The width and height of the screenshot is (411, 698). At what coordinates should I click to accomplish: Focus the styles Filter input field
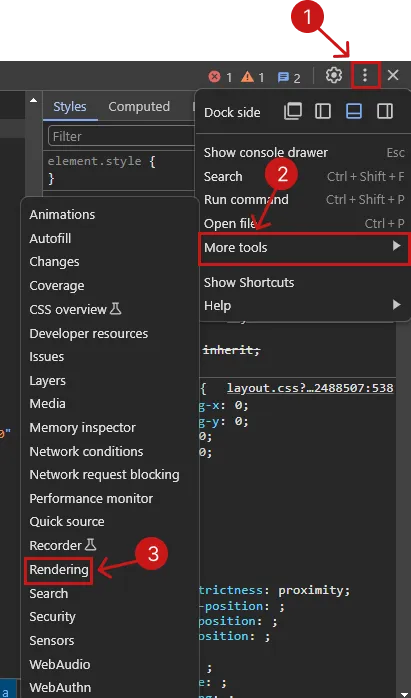pyautogui.click(x=122, y=136)
